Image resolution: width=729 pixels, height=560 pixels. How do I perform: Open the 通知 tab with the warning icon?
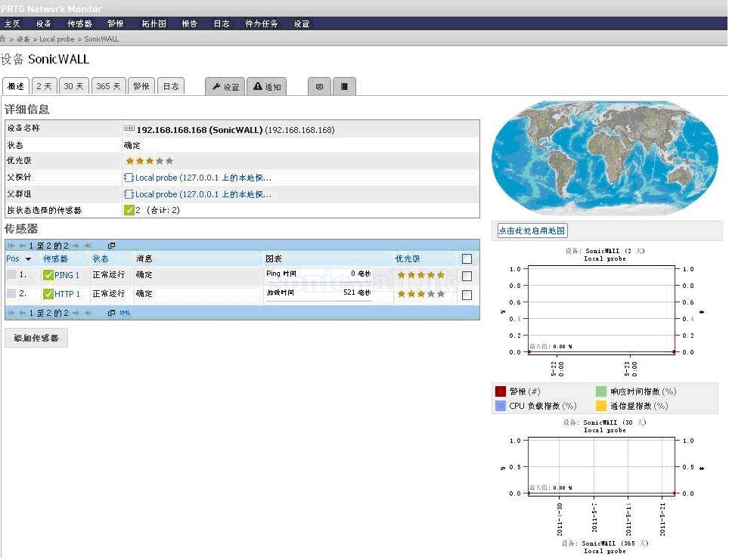tap(267, 86)
